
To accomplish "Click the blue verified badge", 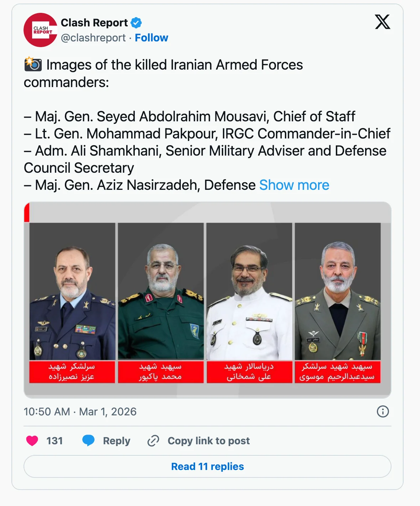I will (136, 23).
